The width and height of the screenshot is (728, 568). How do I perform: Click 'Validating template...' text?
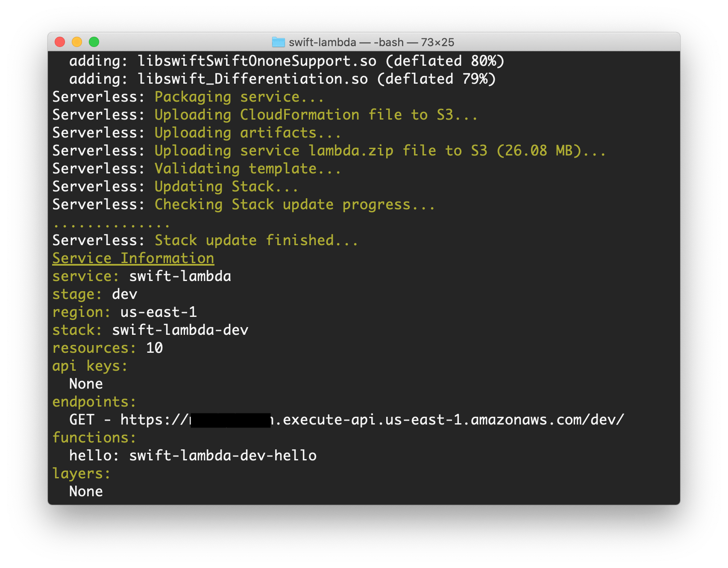(x=248, y=169)
